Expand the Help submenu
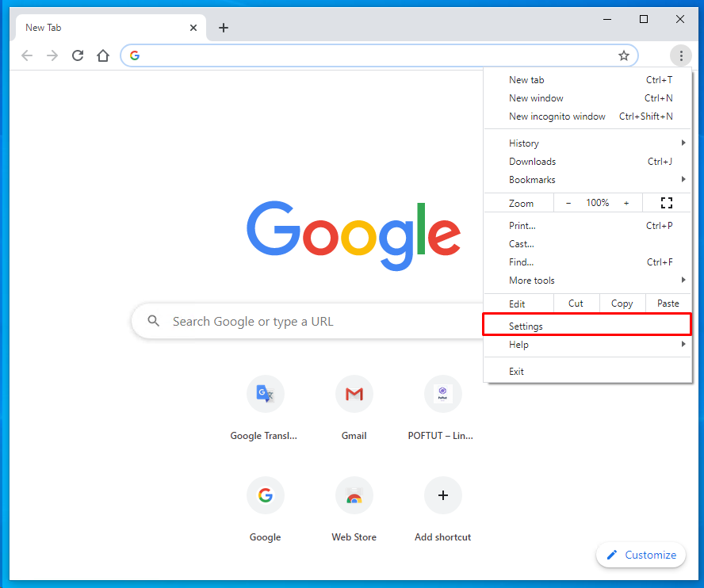 point(587,345)
